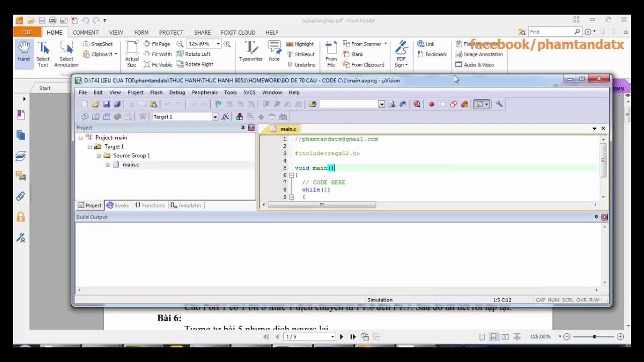Zoom in with plus magnifier in ribbon
Screen dimensions: 644x362
(227, 44)
